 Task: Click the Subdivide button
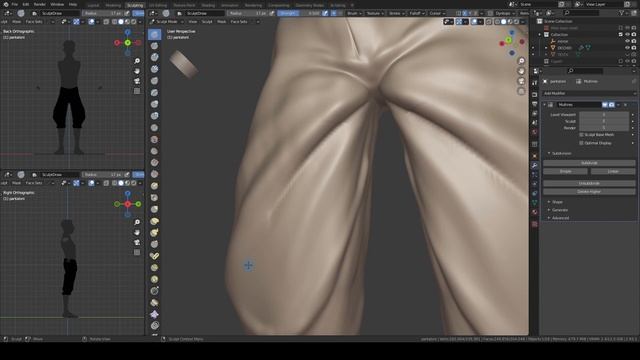[x=589, y=163]
